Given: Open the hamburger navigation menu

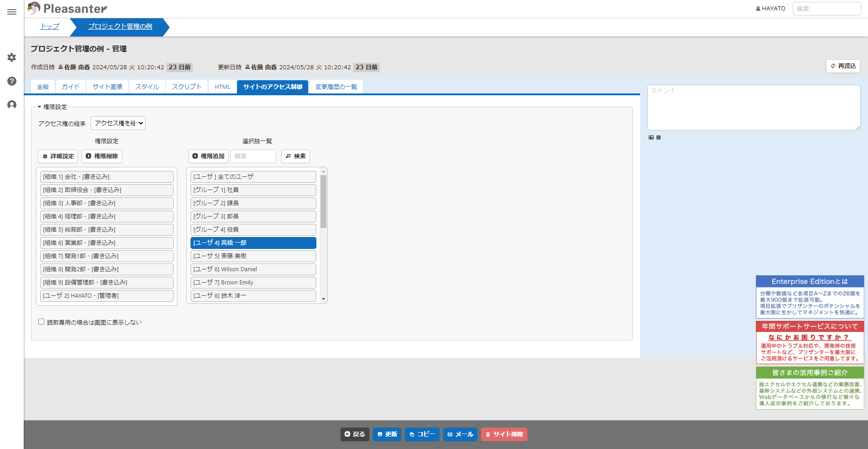Looking at the screenshot, I should coord(12,12).
